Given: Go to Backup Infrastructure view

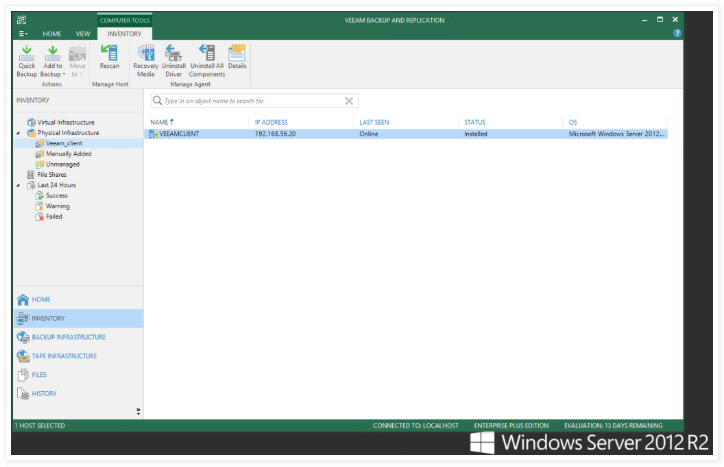Looking at the screenshot, I should coord(68,337).
